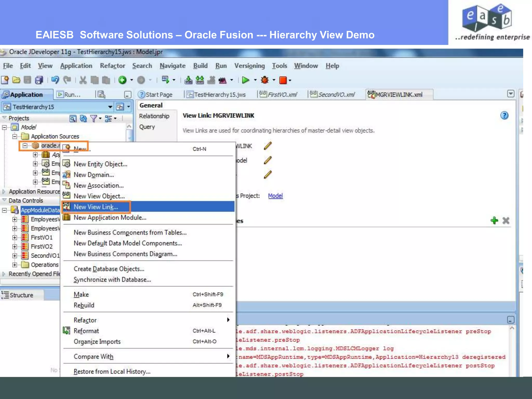Click the pencil edit icon beside WLINK
Viewport: 532px width, 399px height.
pyautogui.click(x=268, y=146)
